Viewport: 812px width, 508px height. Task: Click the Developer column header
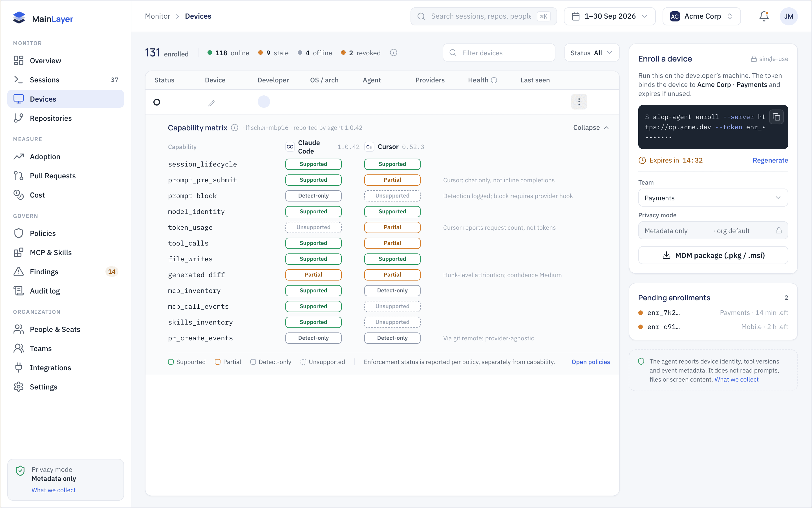click(x=273, y=80)
